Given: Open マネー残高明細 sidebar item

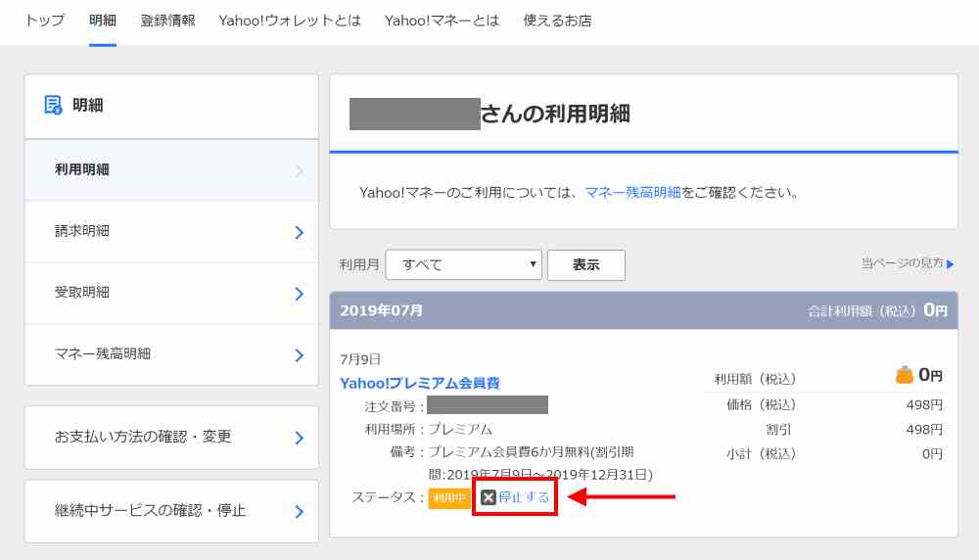Looking at the screenshot, I should click(x=171, y=354).
